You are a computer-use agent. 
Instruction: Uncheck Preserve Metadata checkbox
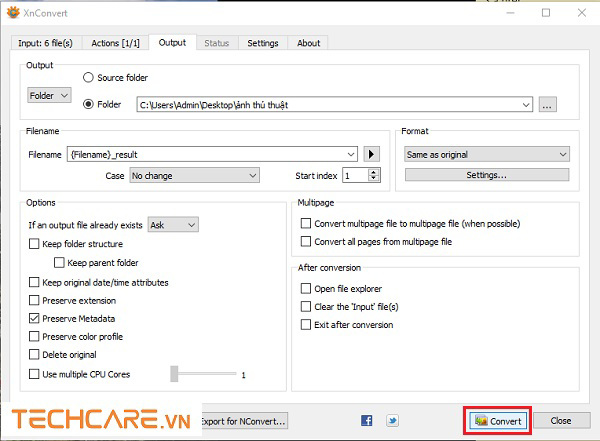34,318
